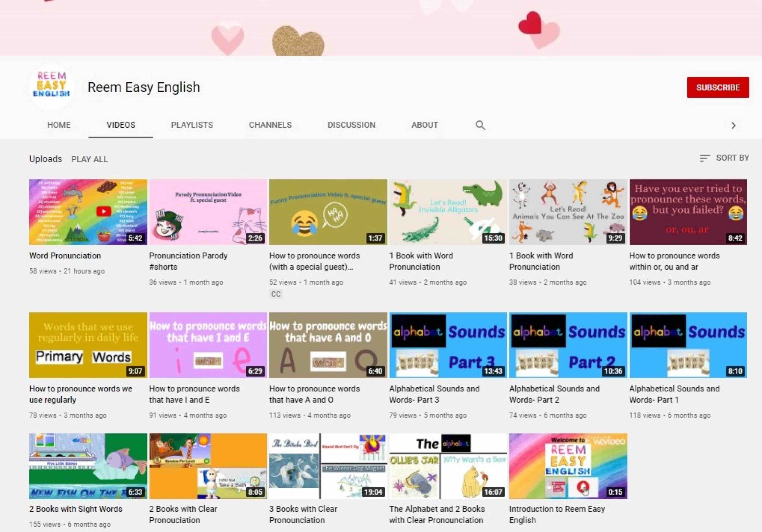762x532 pixels.
Task: Open the Channels tab
Action: pyautogui.click(x=270, y=125)
